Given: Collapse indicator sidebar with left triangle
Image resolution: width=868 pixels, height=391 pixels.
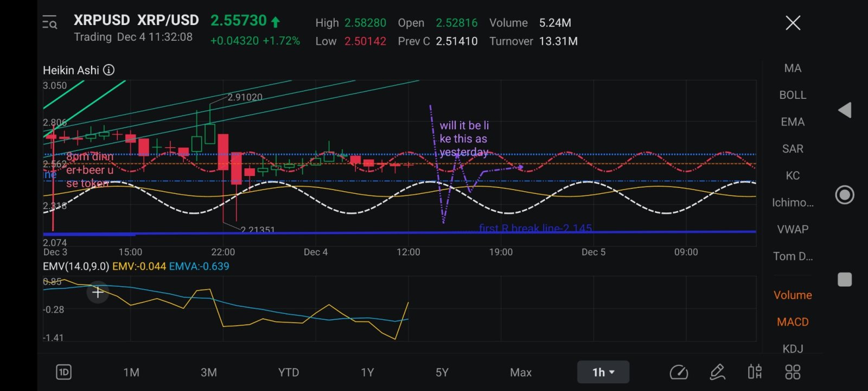Looking at the screenshot, I should pos(845,110).
